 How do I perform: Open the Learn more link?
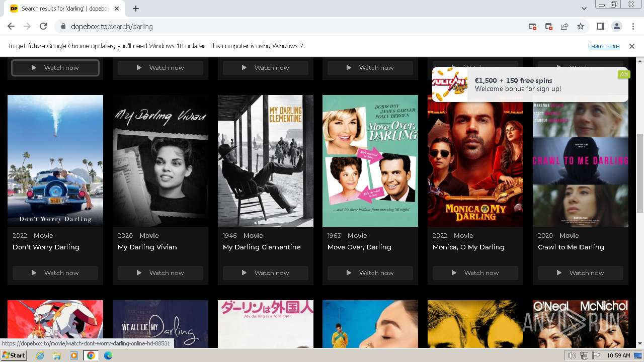click(x=604, y=46)
